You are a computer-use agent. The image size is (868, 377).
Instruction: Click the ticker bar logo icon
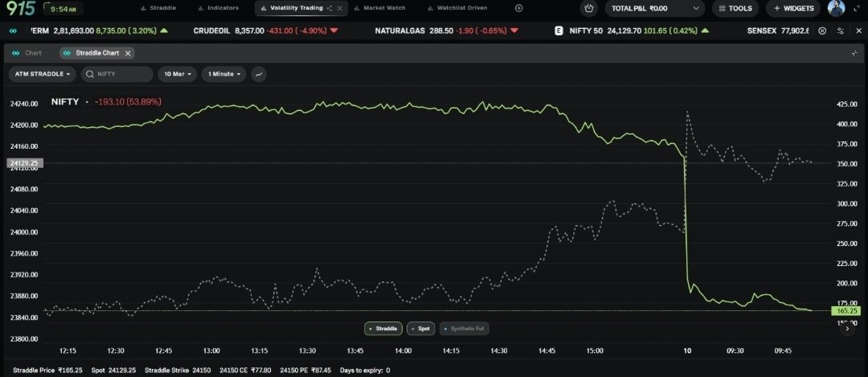click(13, 31)
